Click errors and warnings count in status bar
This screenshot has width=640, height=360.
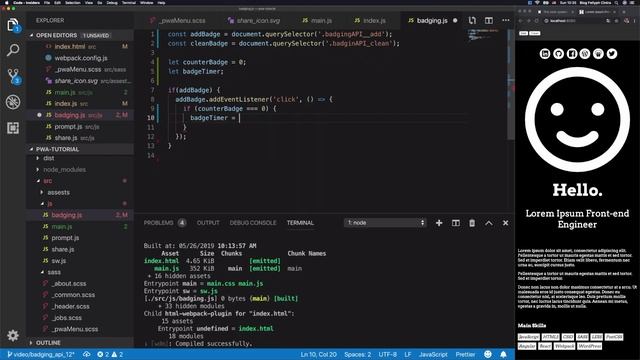click(x=110, y=354)
